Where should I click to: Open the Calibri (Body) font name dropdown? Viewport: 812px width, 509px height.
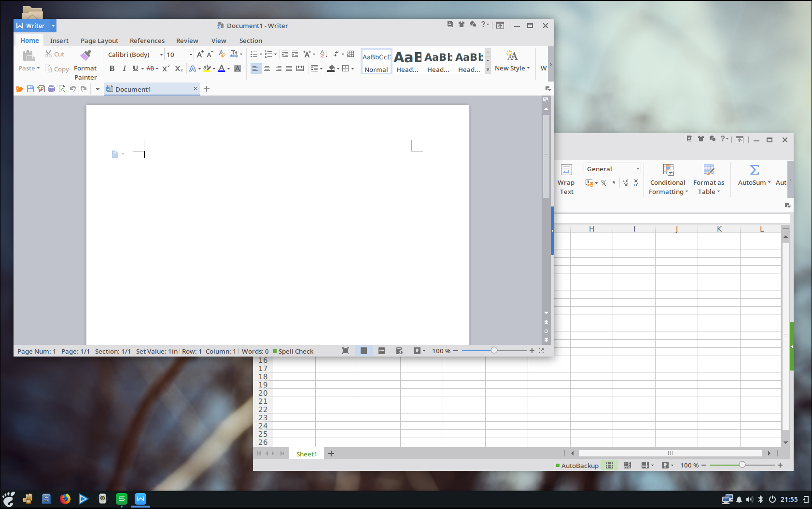(x=161, y=55)
